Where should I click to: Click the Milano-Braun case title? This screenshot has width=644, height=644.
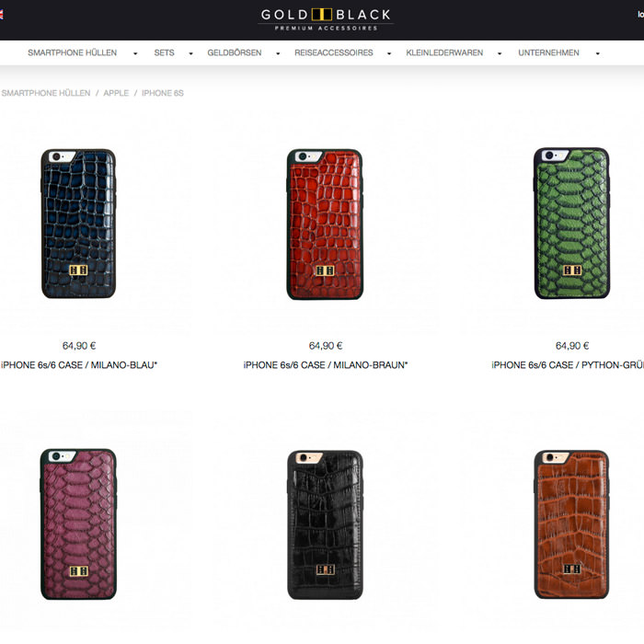[x=326, y=365]
